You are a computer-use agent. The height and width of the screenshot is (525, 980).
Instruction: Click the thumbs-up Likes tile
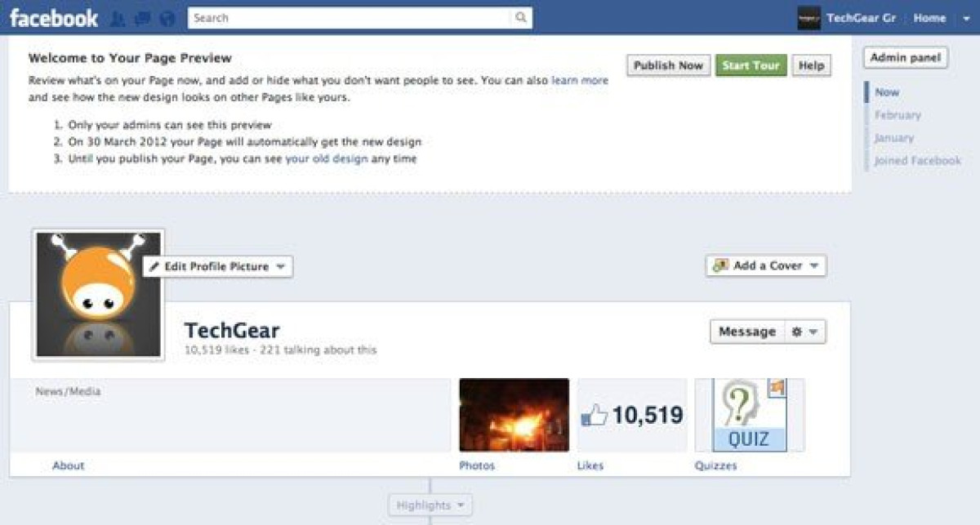pos(632,416)
